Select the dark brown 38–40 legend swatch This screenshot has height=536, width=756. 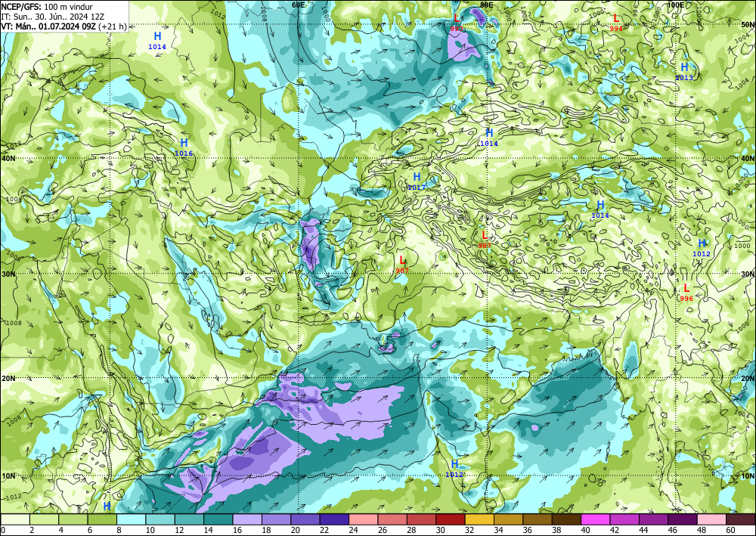pos(566,519)
